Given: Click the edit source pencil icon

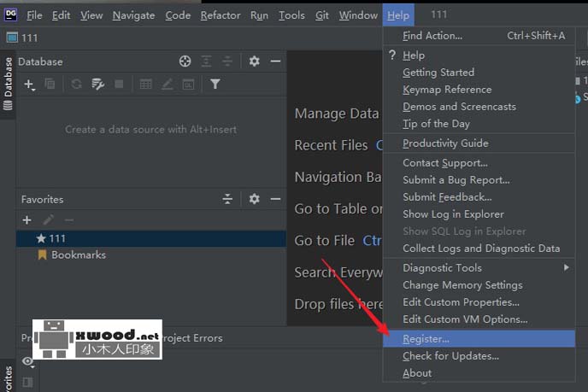Looking at the screenshot, I should 167,84.
